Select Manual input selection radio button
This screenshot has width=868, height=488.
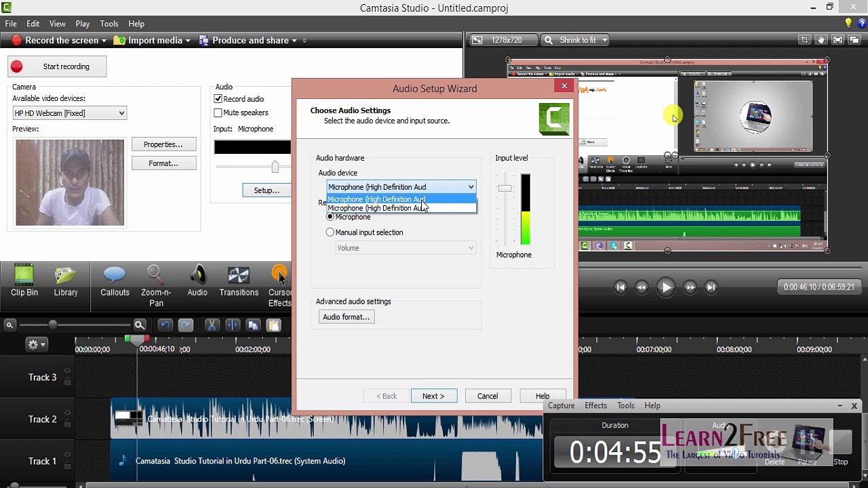(330, 232)
